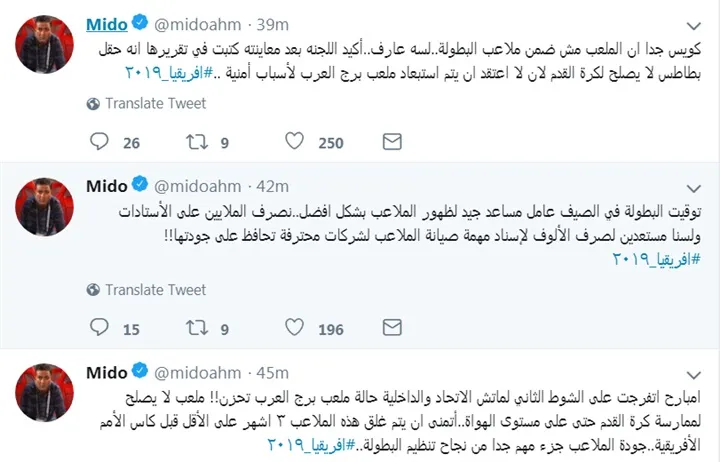Like the tweet with 196 likes
This screenshot has height=462, width=720.
pos(294,328)
